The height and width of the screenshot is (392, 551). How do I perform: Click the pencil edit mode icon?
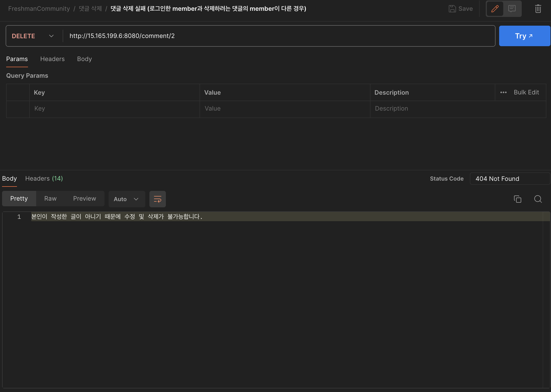click(x=495, y=9)
